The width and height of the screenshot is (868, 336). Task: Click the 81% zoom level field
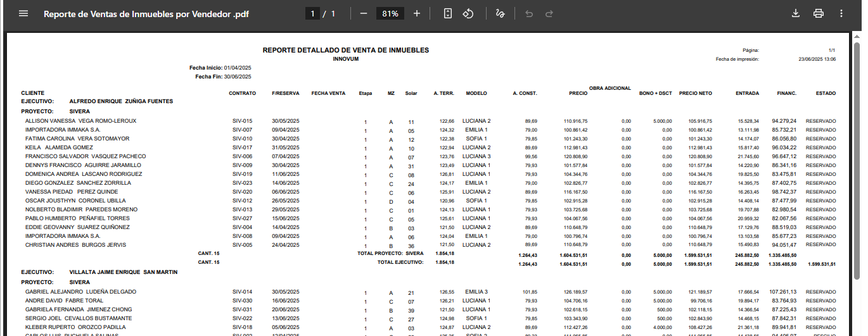390,13
